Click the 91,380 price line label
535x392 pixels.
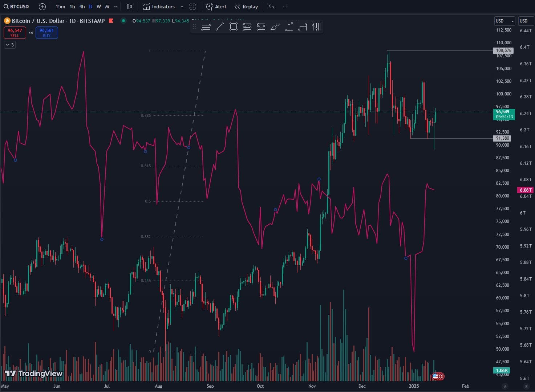(x=502, y=138)
